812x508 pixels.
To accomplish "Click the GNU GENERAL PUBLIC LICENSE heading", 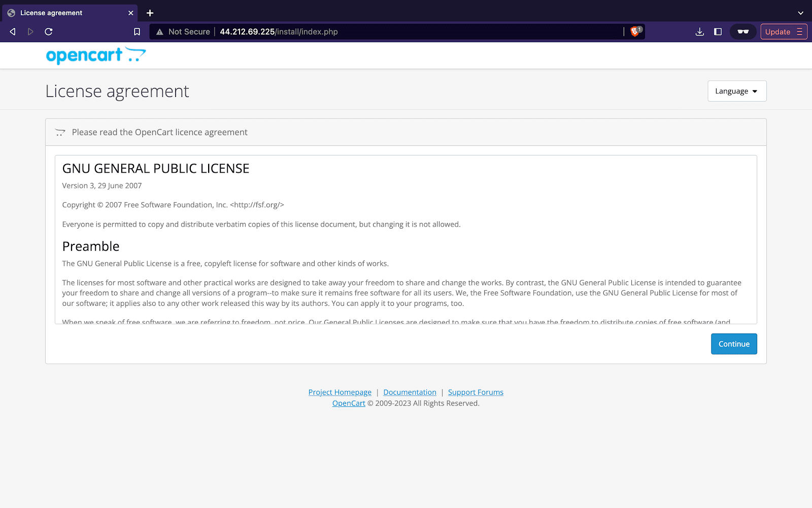I will click(156, 169).
